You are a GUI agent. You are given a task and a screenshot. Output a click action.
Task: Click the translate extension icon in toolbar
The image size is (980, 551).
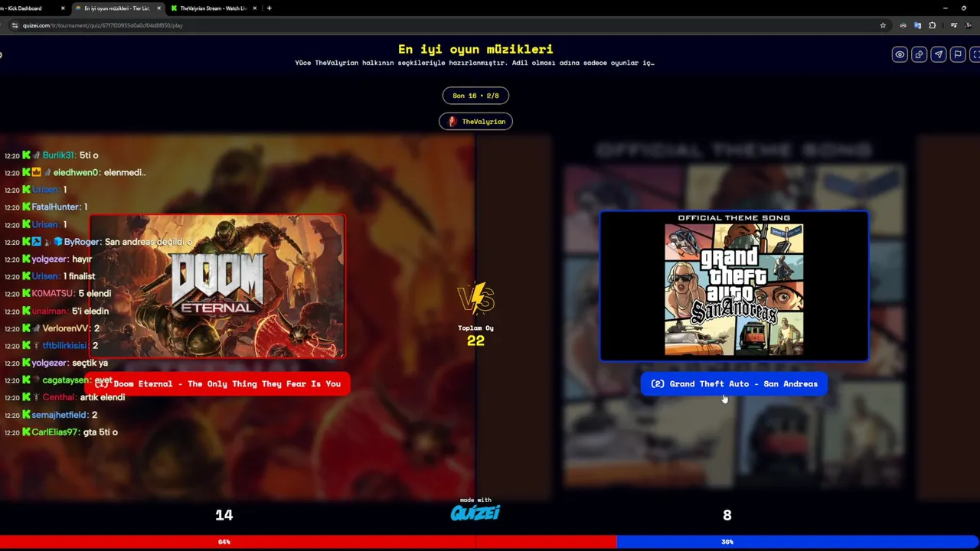click(x=917, y=25)
